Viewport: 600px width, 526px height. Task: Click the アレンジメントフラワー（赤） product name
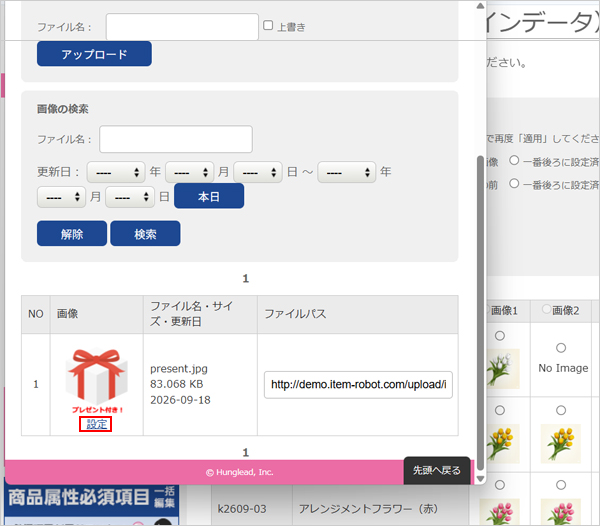pos(368,509)
